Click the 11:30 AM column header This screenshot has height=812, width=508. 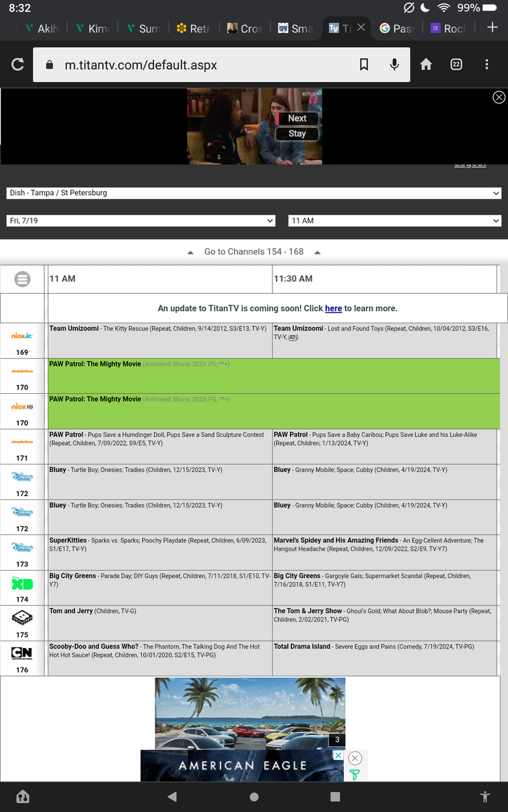[384, 279]
